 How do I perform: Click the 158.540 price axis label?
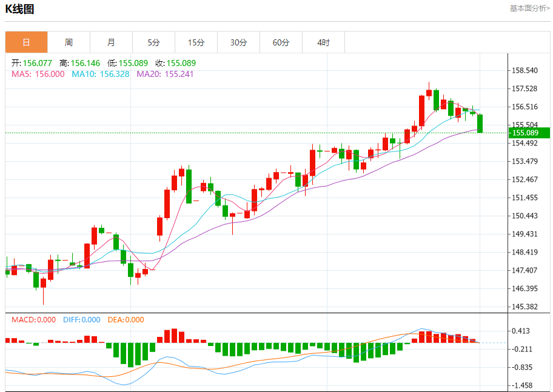tap(525, 70)
